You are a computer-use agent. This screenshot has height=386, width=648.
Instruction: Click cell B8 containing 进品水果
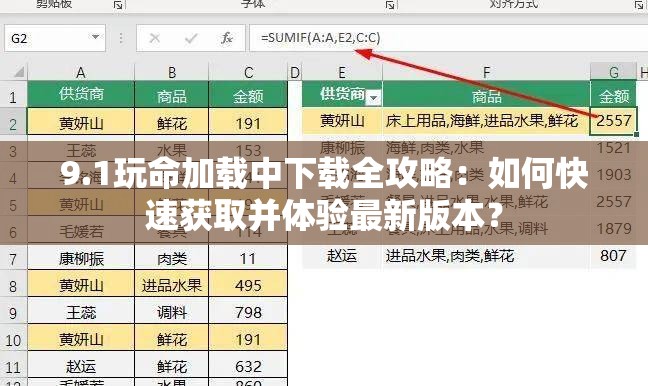tap(172, 284)
